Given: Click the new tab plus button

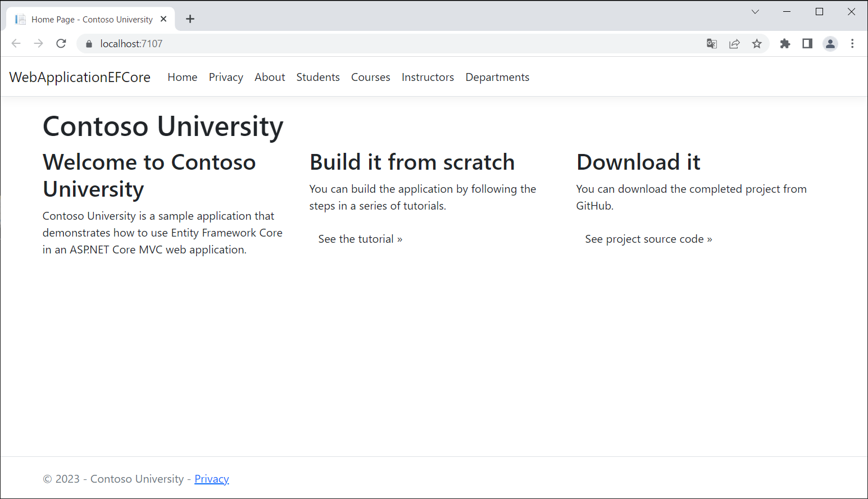Looking at the screenshot, I should [190, 19].
